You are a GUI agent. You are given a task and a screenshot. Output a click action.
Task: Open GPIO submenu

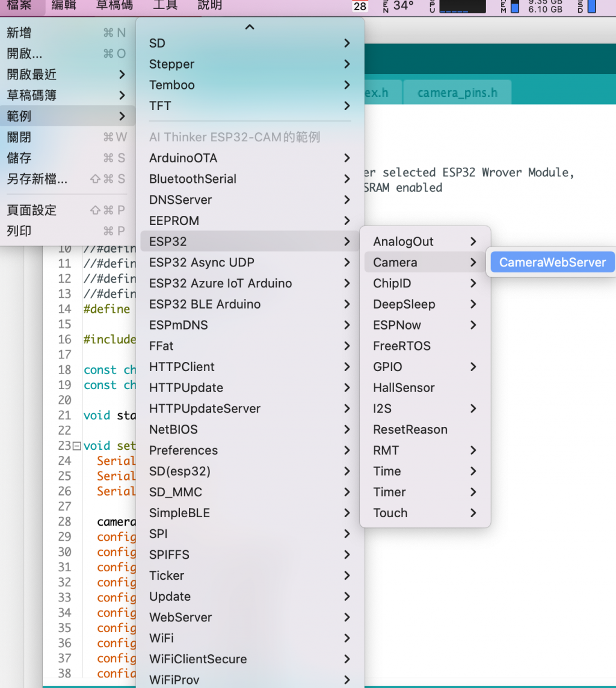coord(425,367)
